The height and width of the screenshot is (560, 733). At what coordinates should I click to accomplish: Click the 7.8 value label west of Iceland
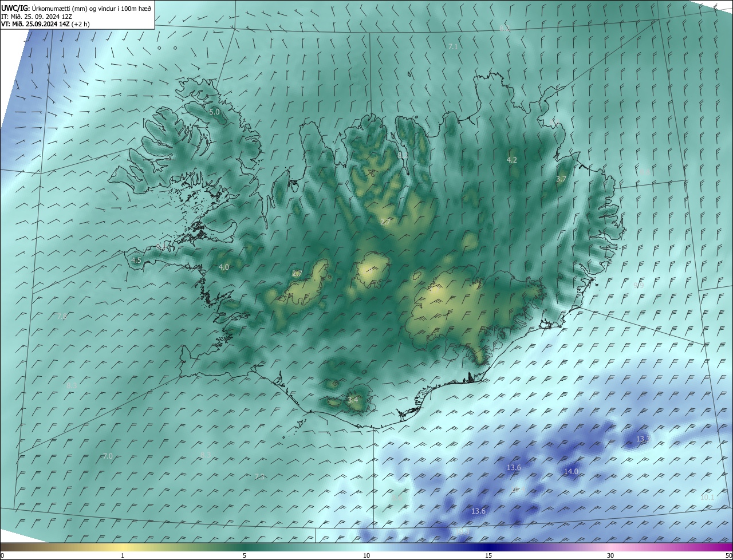(62, 316)
